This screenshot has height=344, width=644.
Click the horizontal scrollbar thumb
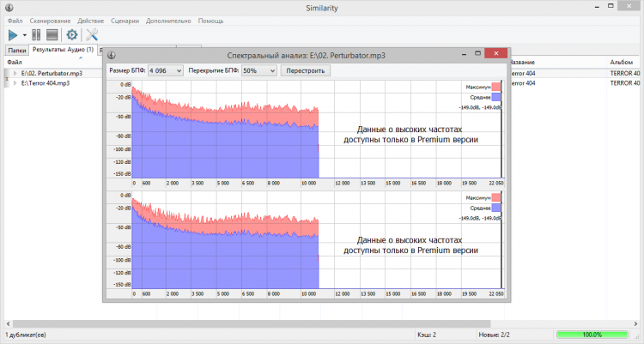pos(252,324)
